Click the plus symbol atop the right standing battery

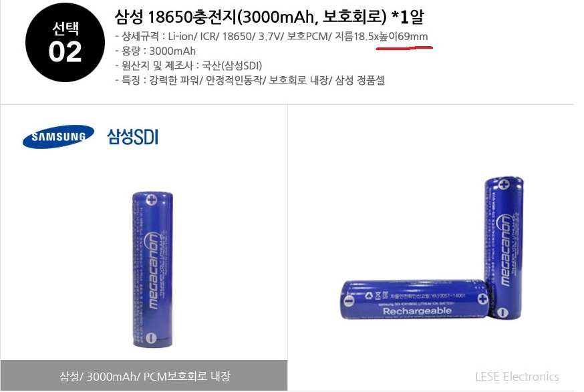tap(504, 184)
